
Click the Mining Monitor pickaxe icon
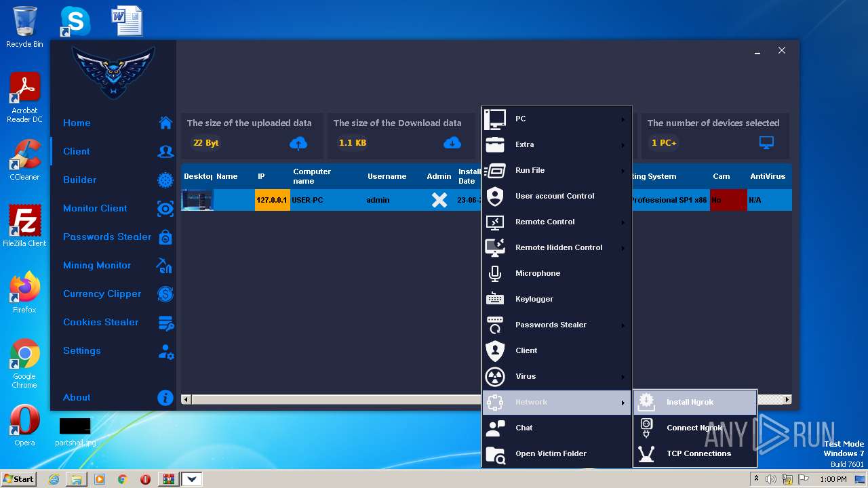[164, 265]
